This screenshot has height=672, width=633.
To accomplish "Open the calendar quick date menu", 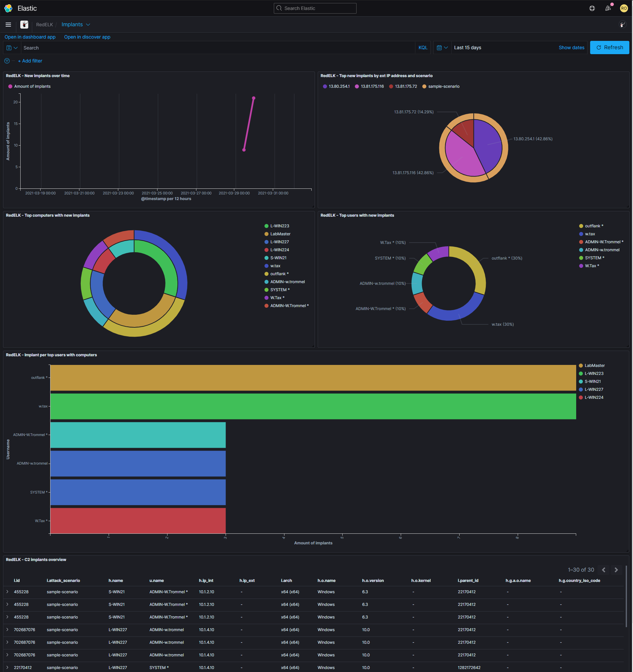I will [442, 48].
